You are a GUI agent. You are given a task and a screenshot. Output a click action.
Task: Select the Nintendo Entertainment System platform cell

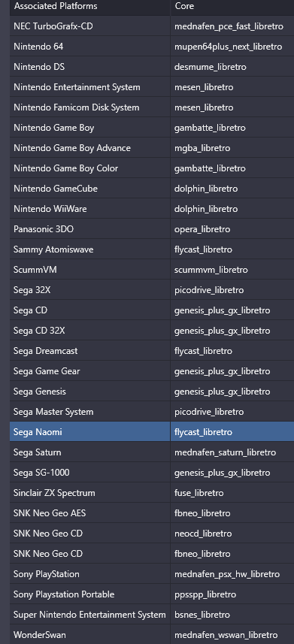pos(90,87)
